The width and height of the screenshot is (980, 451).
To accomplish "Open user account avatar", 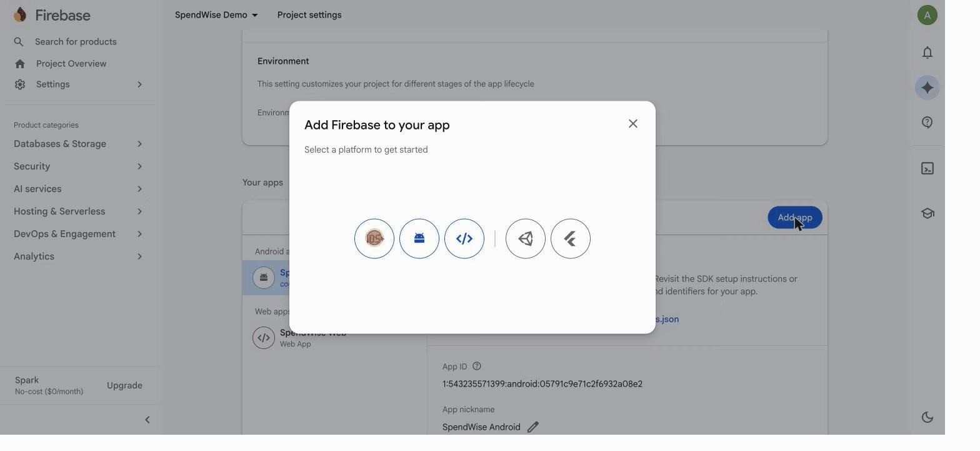I will click(927, 15).
